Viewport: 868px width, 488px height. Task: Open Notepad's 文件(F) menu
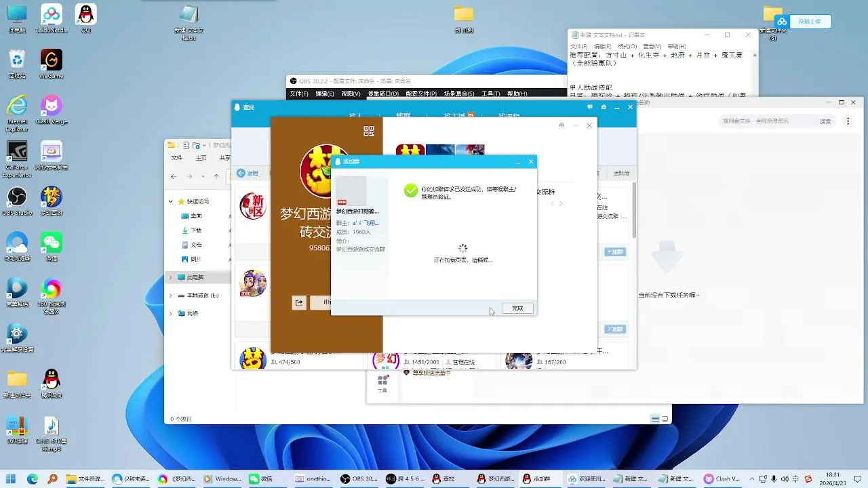[x=578, y=47]
